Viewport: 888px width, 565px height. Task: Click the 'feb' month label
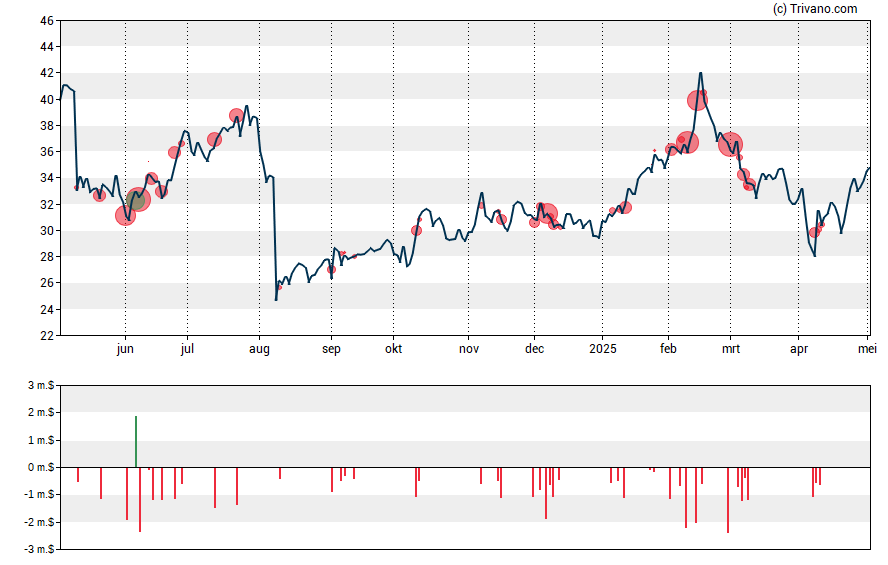(668, 349)
